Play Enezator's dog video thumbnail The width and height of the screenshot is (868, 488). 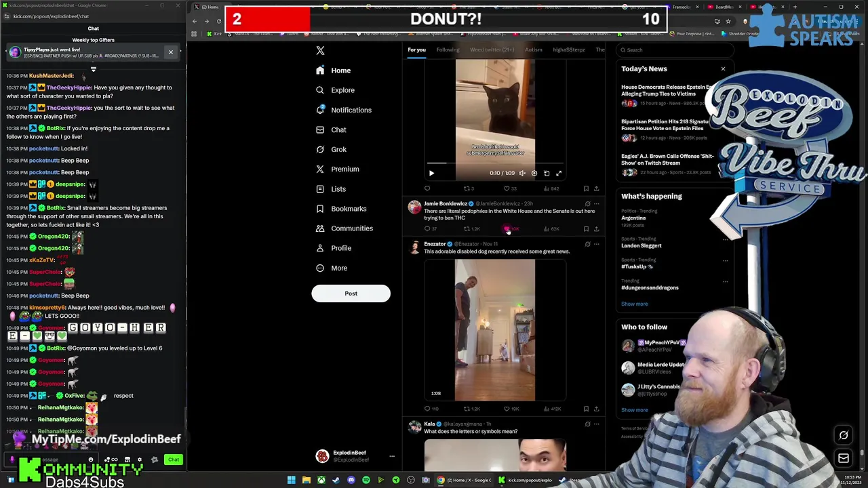[495, 330]
